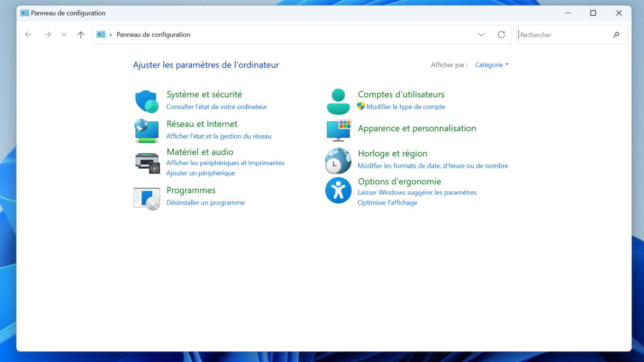The image size is (644, 362).
Task: Click Modifier les formats de date link
Action: [433, 166]
